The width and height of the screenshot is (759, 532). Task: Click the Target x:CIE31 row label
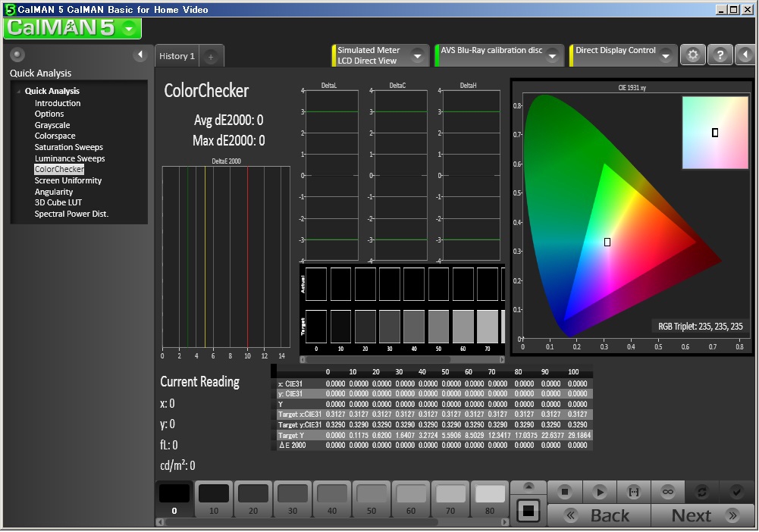(300, 415)
